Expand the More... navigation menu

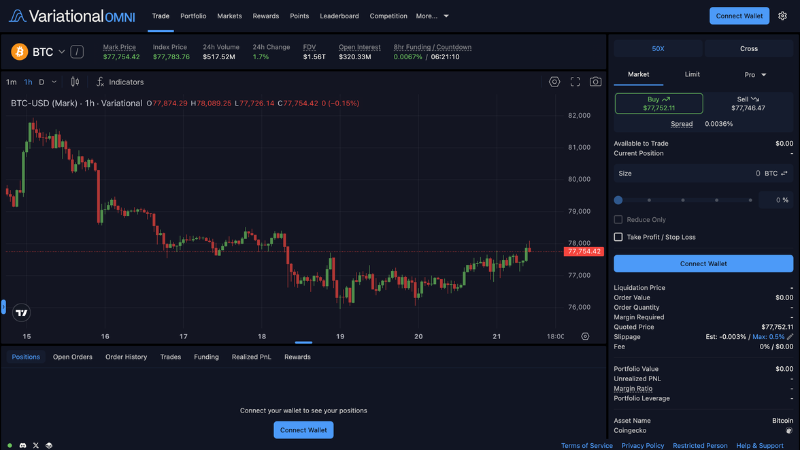pyautogui.click(x=432, y=16)
